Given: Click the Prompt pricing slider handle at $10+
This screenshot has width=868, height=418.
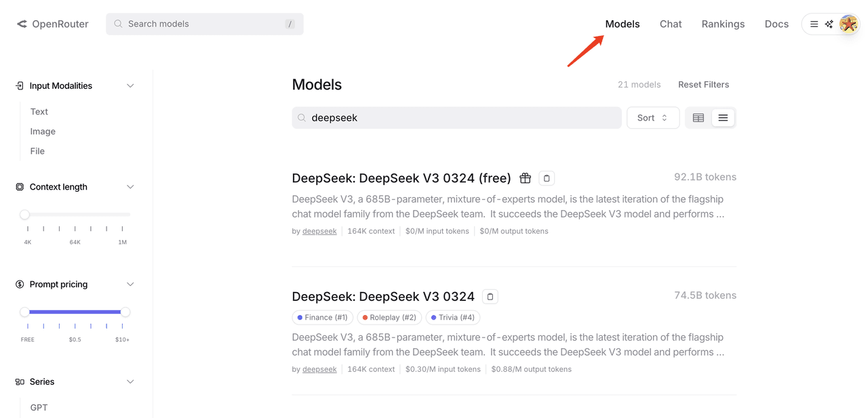Looking at the screenshot, I should (x=125, y=312).
